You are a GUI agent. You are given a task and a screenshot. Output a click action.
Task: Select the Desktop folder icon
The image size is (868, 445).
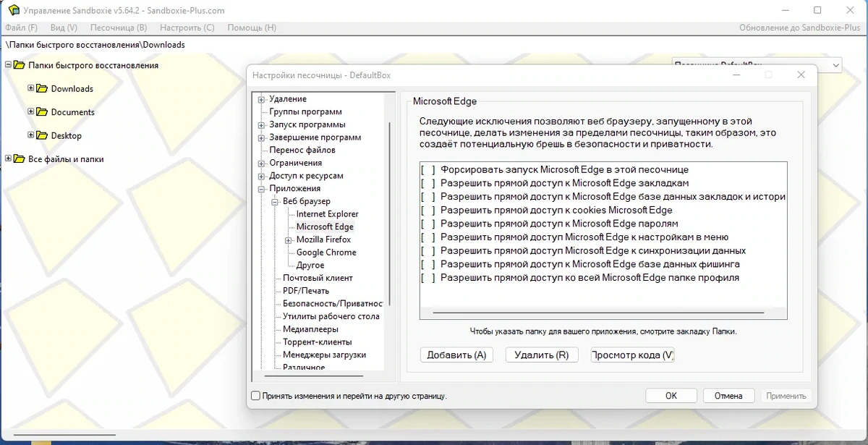click(43, 135)
